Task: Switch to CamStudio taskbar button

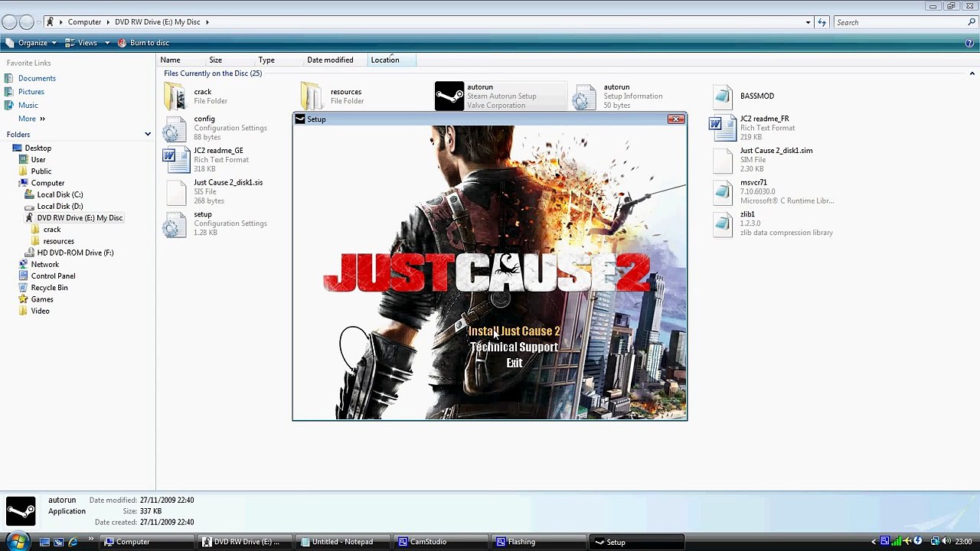Action: pyautogui.click(x=442, y=542)
